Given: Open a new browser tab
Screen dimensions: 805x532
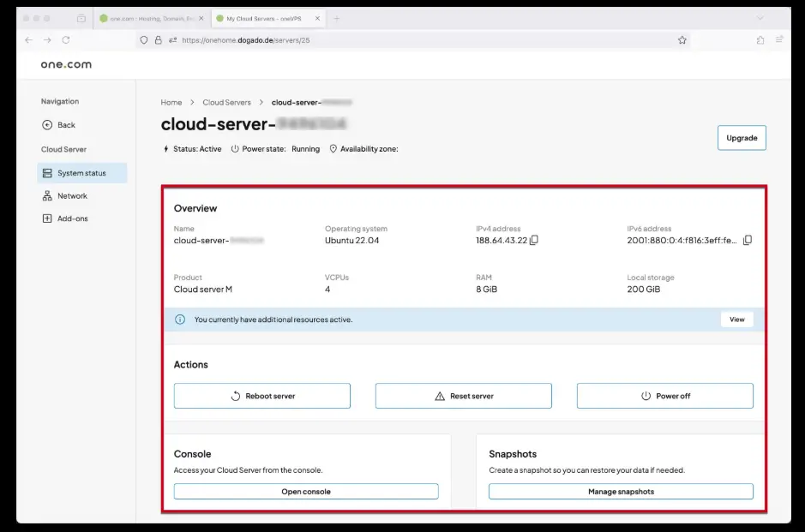Looking at the screenshot, I should point(337,19).
